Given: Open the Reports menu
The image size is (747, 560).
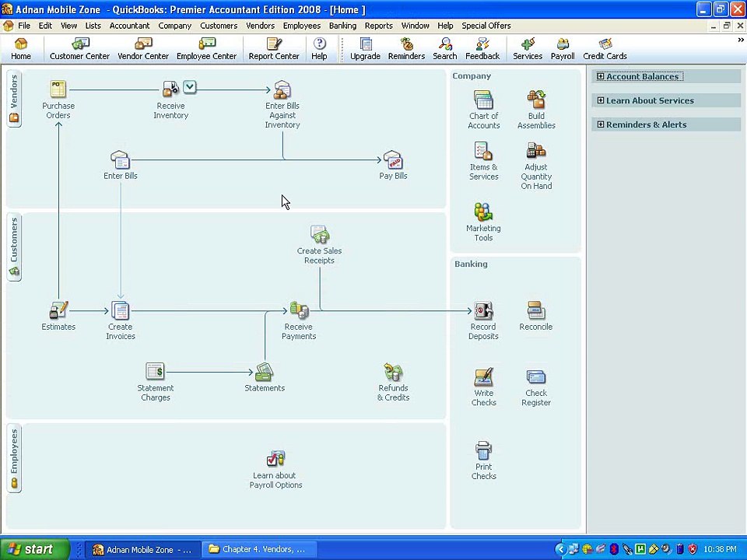Looking at the screenshot, I should coord(379,26).
